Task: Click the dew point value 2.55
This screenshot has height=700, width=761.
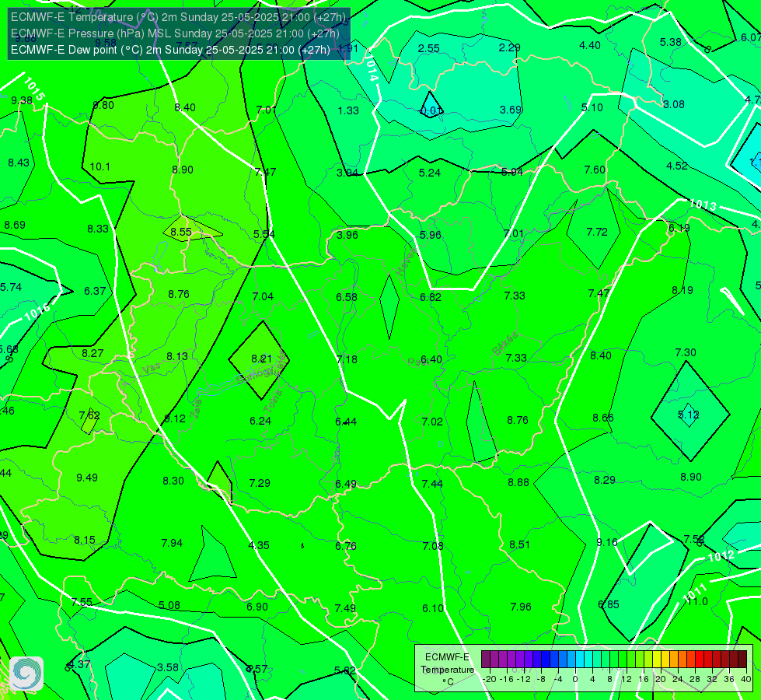Action: click(429, 48)
